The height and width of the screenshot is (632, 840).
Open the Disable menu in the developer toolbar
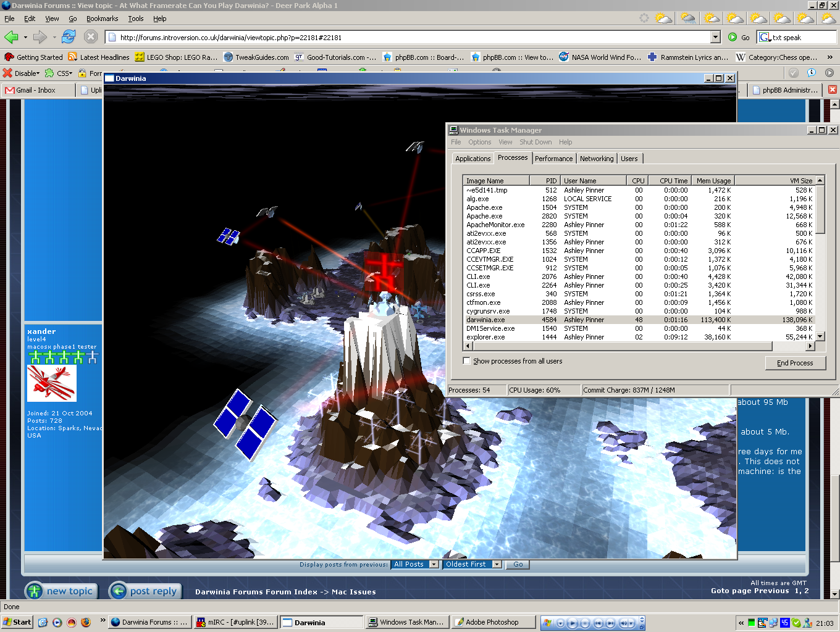pos(22,73)
